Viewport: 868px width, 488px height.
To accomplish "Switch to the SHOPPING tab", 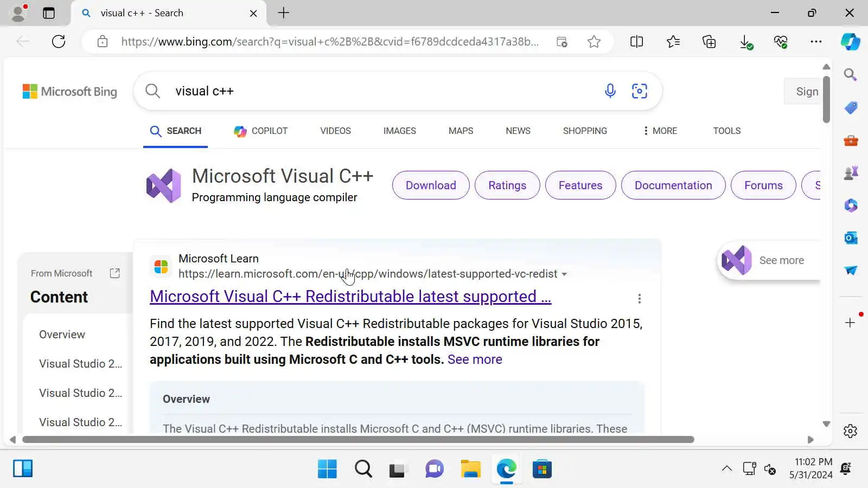I will point(585,131).
